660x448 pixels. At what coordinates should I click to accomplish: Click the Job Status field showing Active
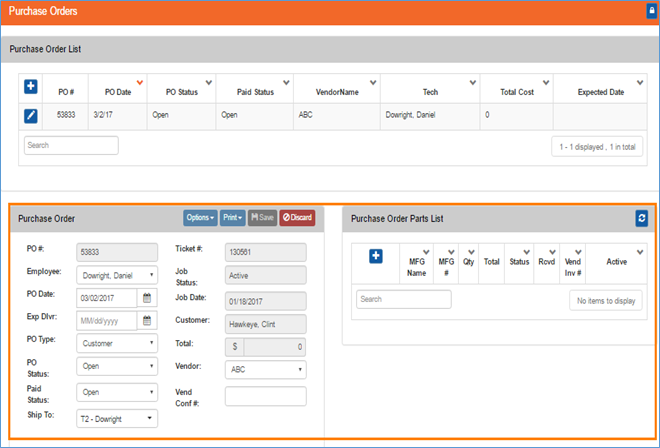266,275
